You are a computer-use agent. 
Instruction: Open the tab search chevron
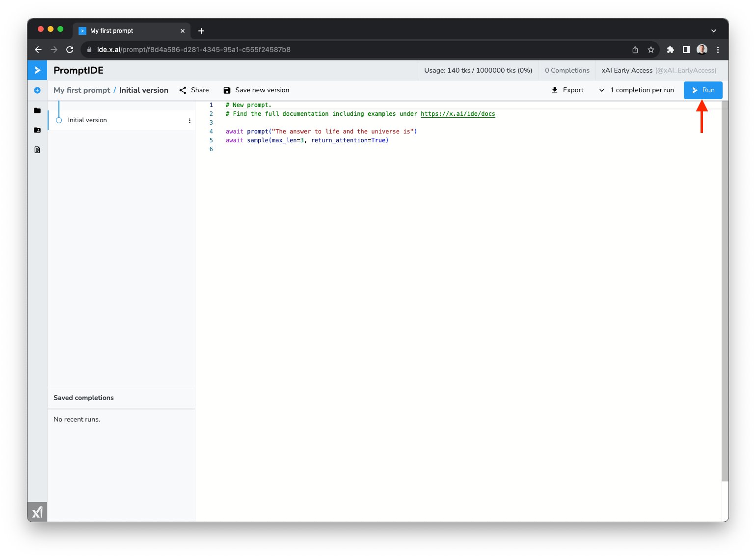pos(714,31)
